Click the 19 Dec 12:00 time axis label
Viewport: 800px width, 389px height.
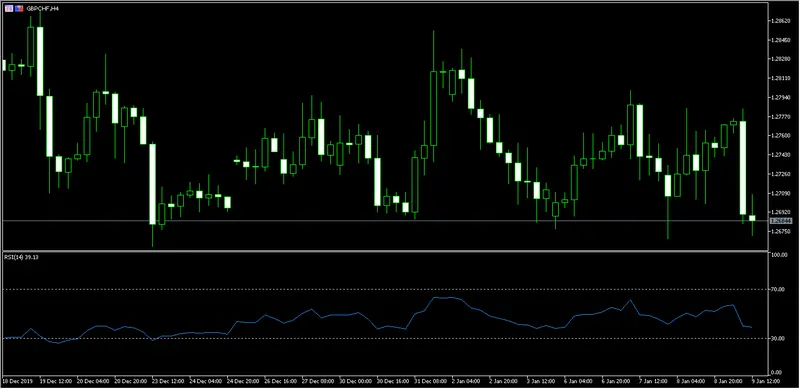click(x=56, y=381)
